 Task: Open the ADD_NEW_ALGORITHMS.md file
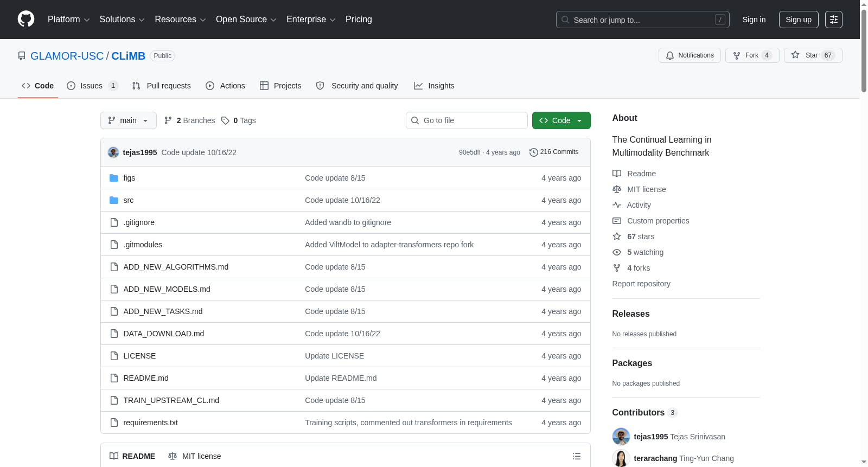(176, 267)
